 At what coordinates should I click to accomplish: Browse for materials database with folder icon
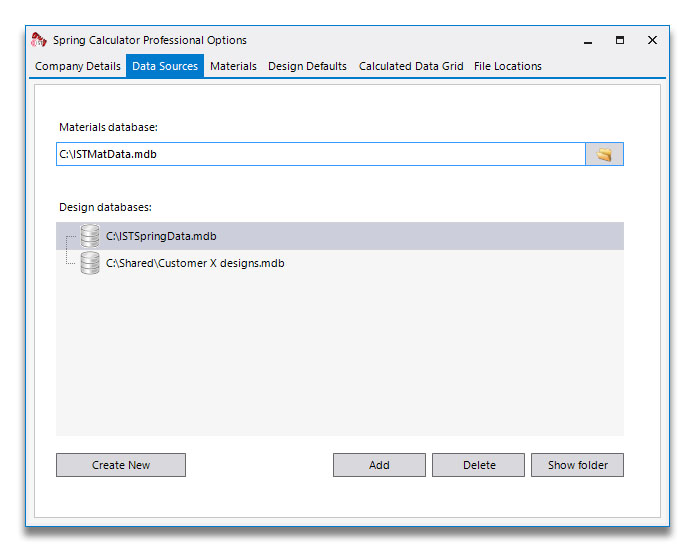point(604,154)
